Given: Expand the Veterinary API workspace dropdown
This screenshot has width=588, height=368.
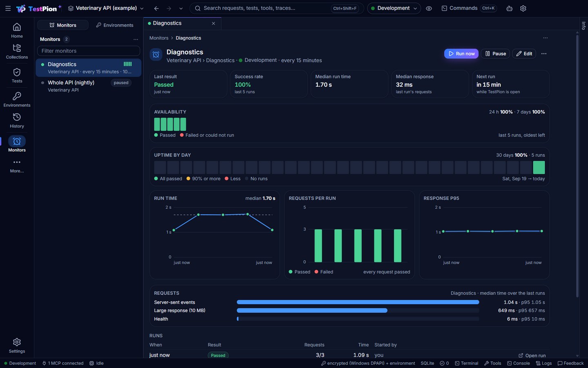Looking at the screenshot, I should tap(106, 8).
